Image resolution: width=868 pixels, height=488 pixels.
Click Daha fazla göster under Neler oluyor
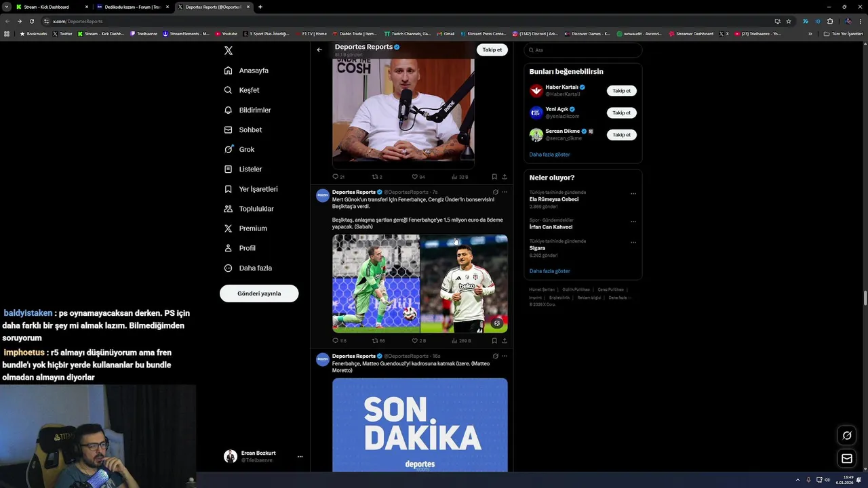549,271
